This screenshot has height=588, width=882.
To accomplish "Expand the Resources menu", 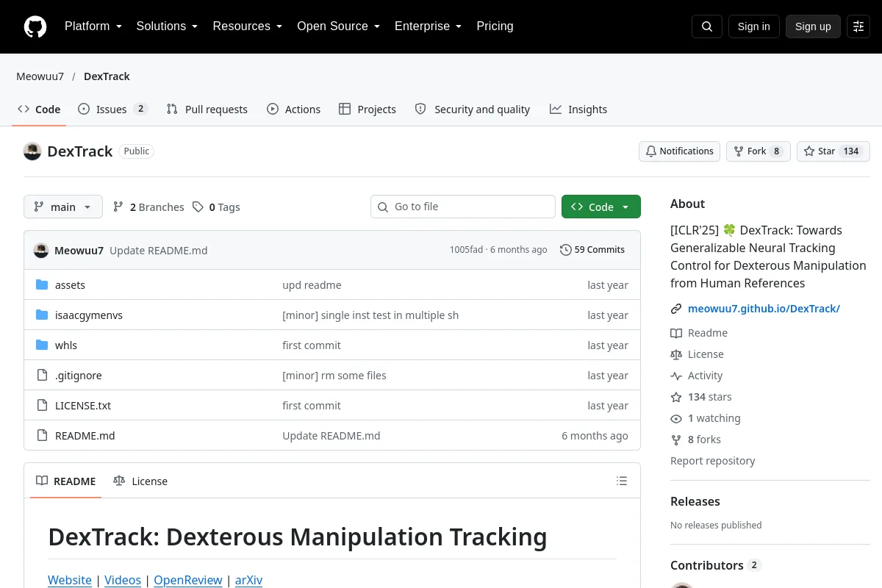I will coord(248,26).
